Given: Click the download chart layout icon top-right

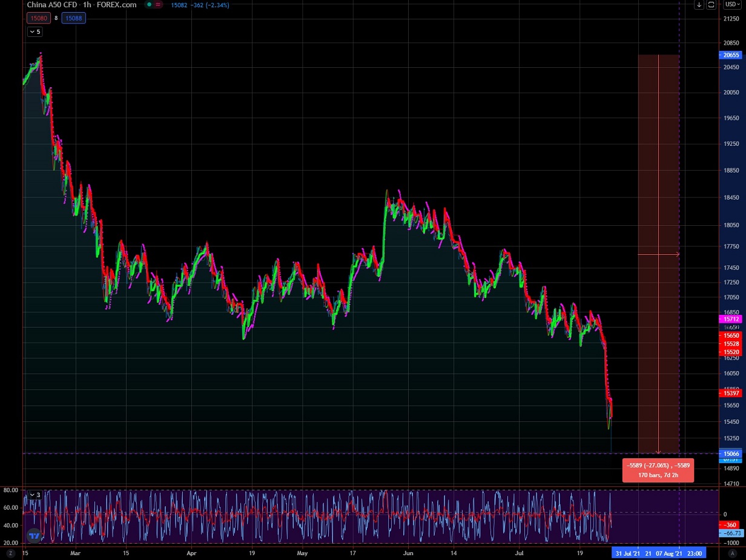Looking at the screenshot, I should click(x=698, y=5).
